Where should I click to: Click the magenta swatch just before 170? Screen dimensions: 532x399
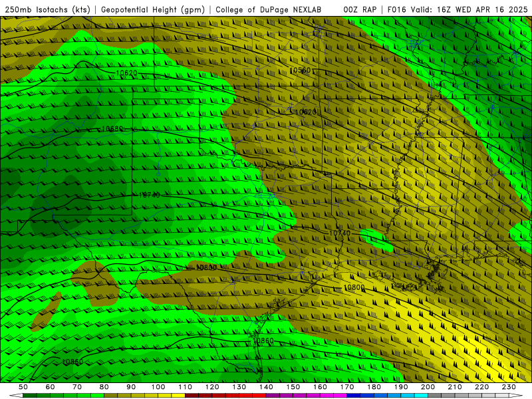click(340, 396)
